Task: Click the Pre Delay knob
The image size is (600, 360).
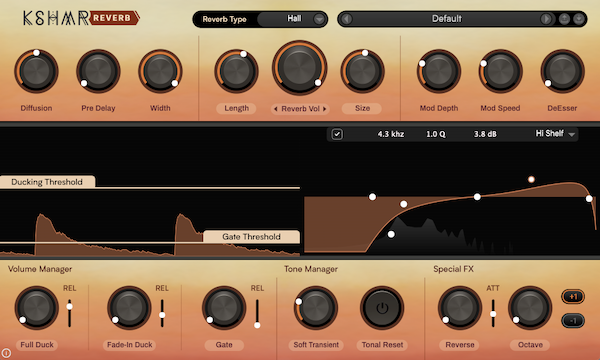Action: tap(98, 71)
